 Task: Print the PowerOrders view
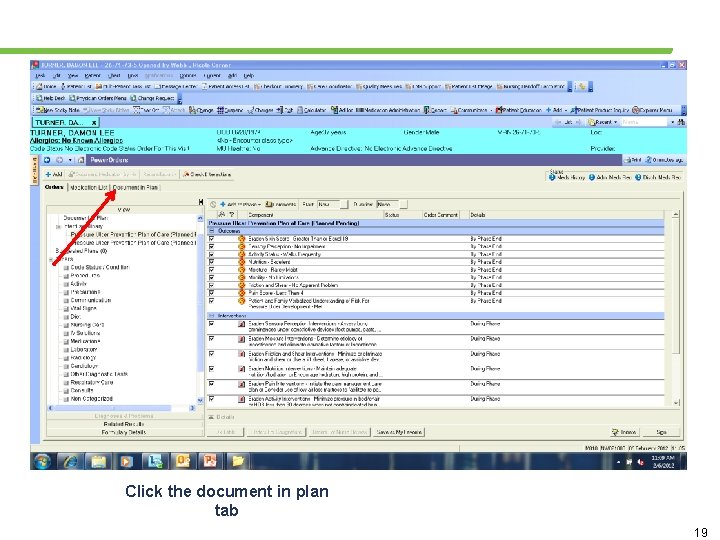(632, 160)
